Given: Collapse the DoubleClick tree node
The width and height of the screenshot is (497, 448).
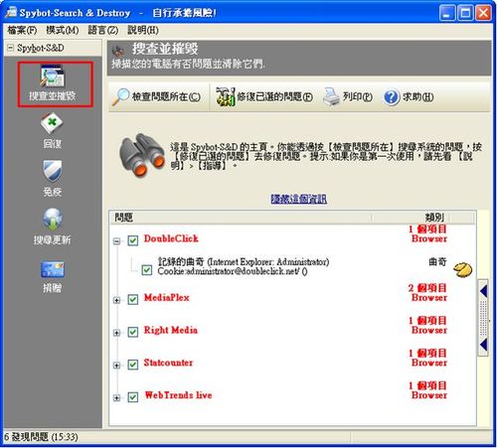Looking at the screenshot, I should pos(116,241).
